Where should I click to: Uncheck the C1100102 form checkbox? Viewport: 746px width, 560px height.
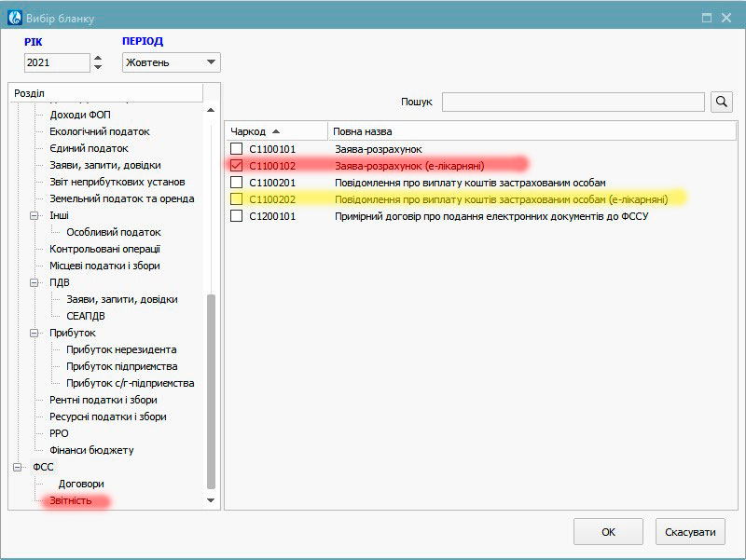[x=237, y=166]
